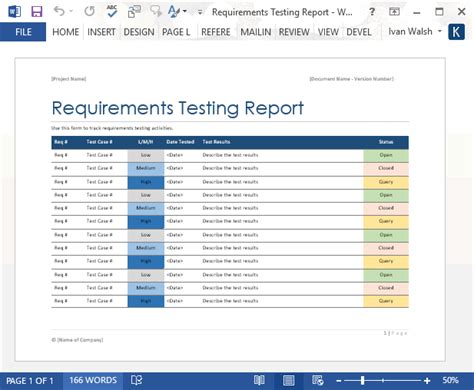Open the MAILINGS ribbon tab
This screenshot has width=474, height=390.
click(x=256, y=32)
